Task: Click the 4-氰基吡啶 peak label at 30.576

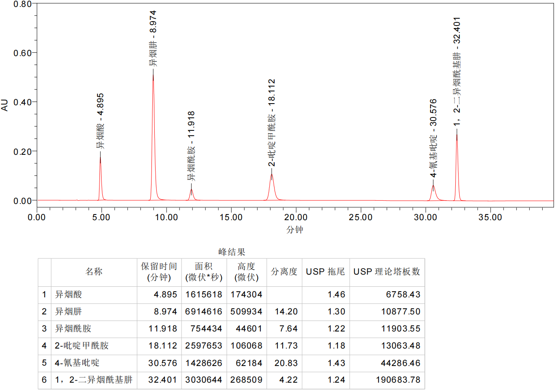Action: (433, 138)
